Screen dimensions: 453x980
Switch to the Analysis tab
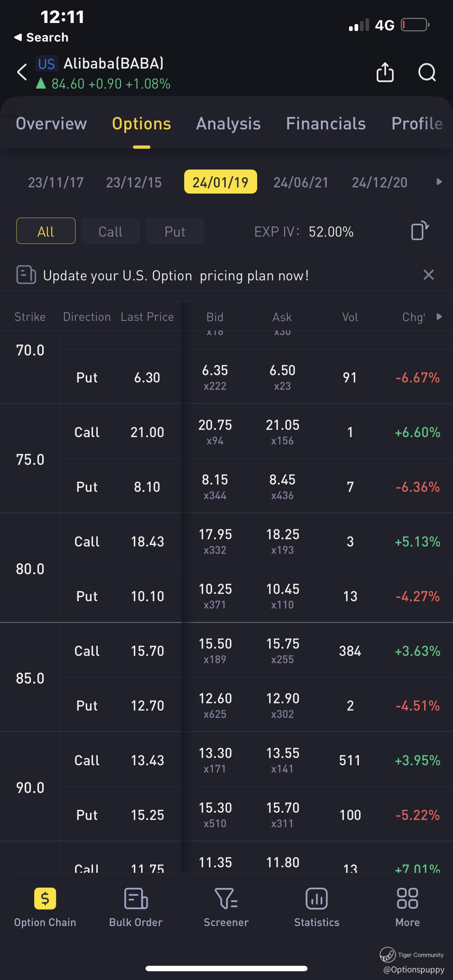(228, 124)
